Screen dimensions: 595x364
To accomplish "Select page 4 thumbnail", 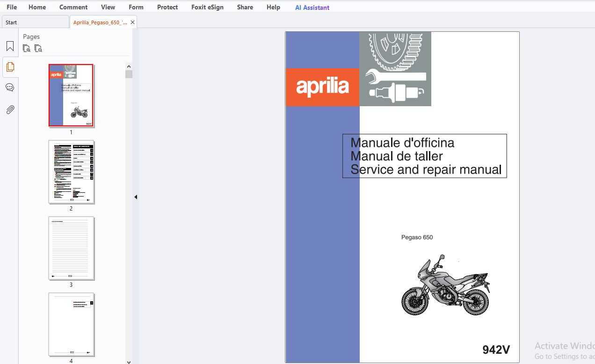I will pyautogui.click(x=71, y=324).
